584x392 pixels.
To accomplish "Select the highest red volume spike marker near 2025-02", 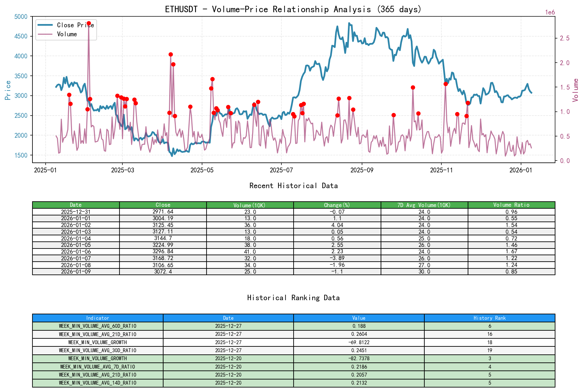I will click(89, 23).
